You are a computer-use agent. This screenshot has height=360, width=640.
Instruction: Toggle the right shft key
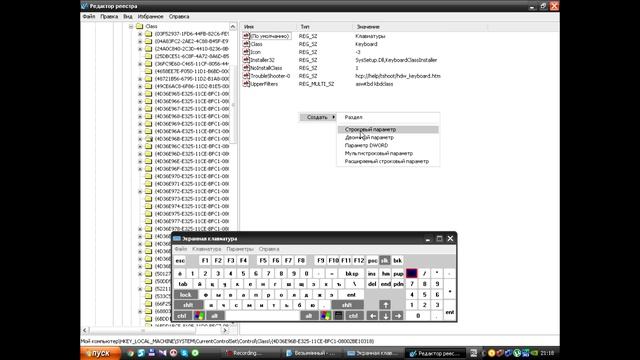347,304
